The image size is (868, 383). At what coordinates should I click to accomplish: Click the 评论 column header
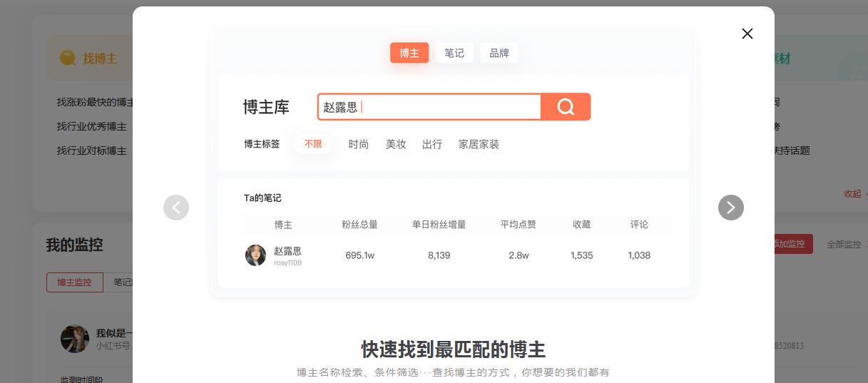[x=639, y=225]
